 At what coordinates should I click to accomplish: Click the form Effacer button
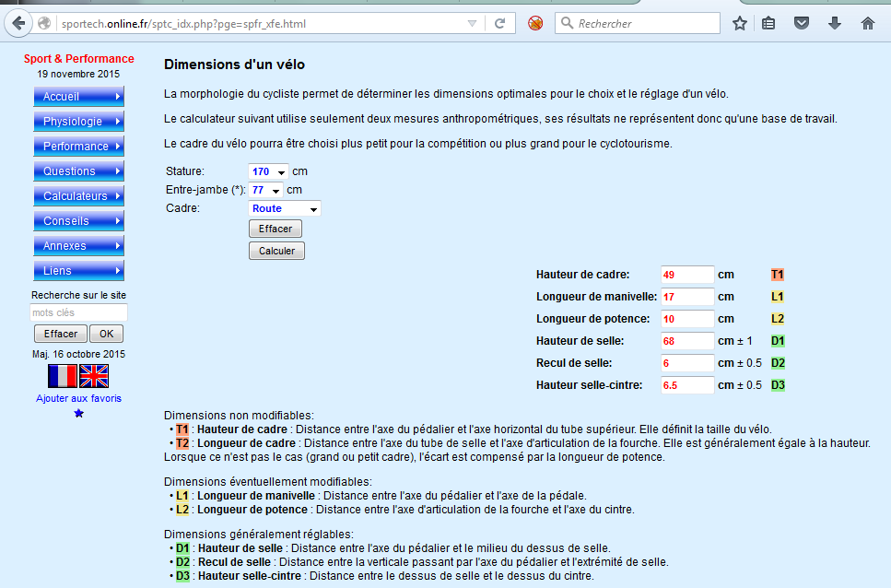(x=275, y=229)
